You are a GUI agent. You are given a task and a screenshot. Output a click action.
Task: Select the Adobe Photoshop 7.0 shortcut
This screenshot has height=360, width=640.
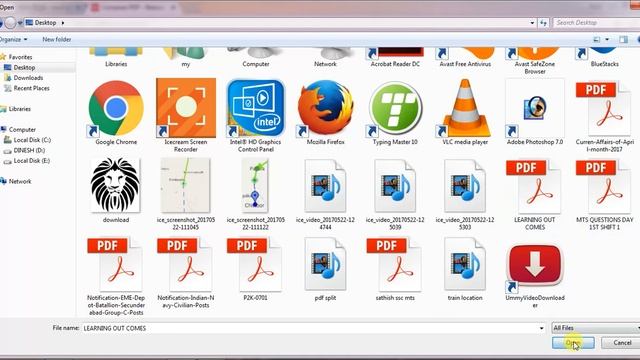(x=535, y=109)
